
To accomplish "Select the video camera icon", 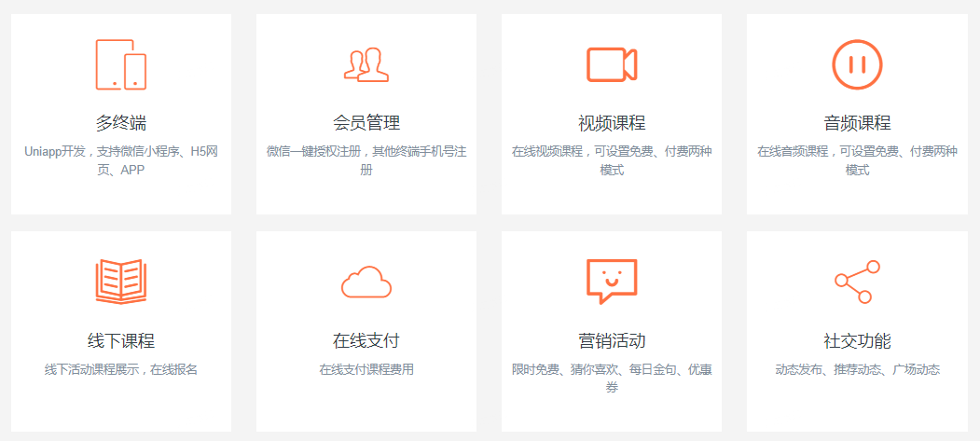I will [x=612, y=64].
